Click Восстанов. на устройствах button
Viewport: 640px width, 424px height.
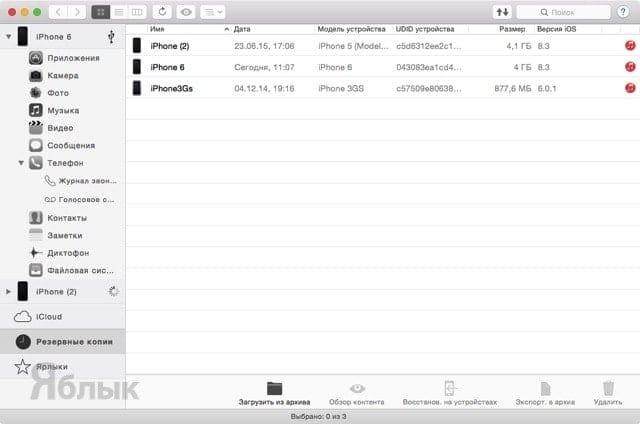tap(450, 393)
